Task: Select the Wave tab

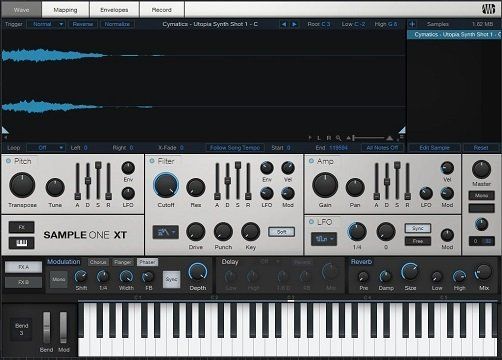Action: click(x=21, y=10)
